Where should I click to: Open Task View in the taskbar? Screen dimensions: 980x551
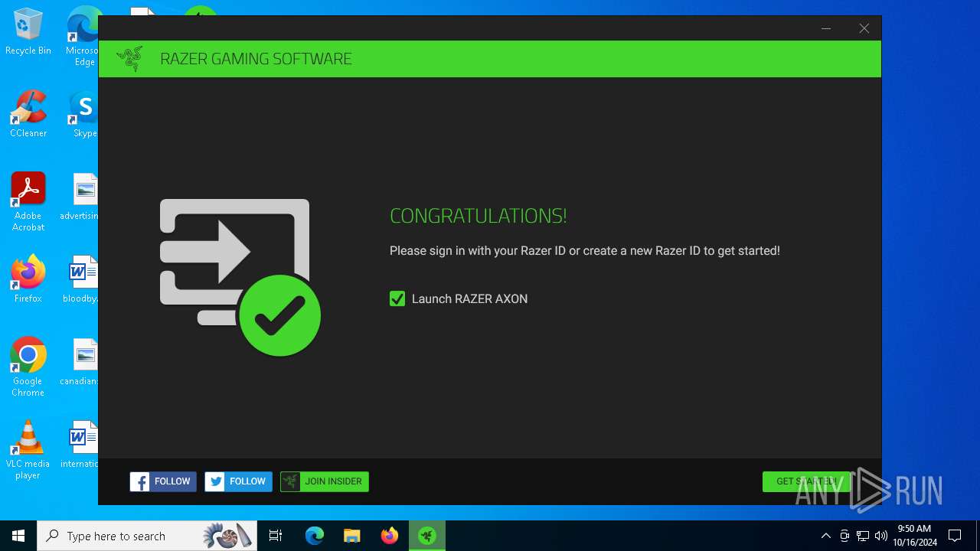point(276,536)
